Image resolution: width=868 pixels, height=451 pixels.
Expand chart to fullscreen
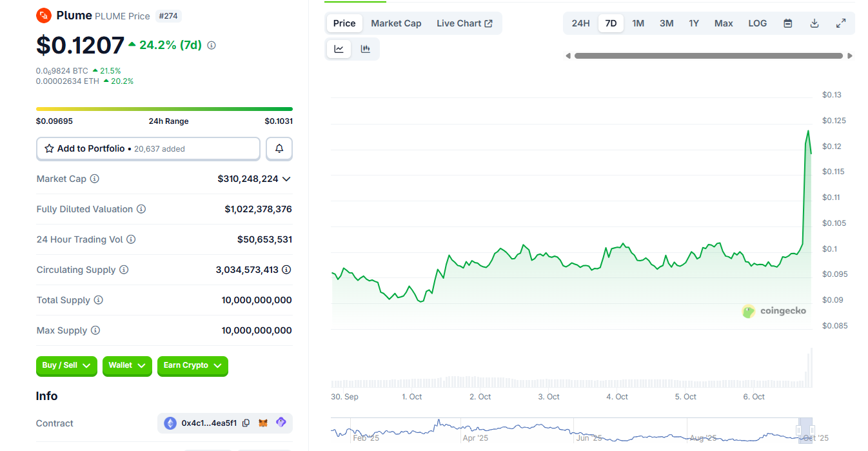(x=841, y=23)
